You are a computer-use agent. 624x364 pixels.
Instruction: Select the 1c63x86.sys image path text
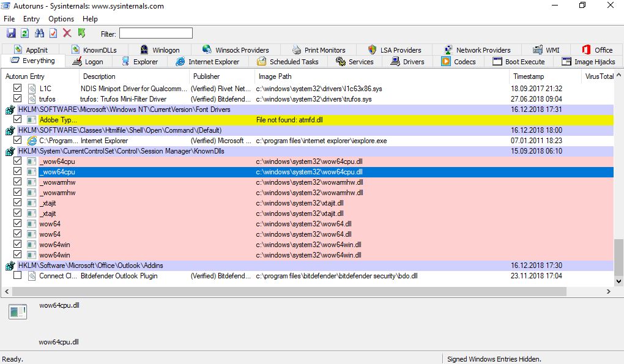click(x=319, y=89)
